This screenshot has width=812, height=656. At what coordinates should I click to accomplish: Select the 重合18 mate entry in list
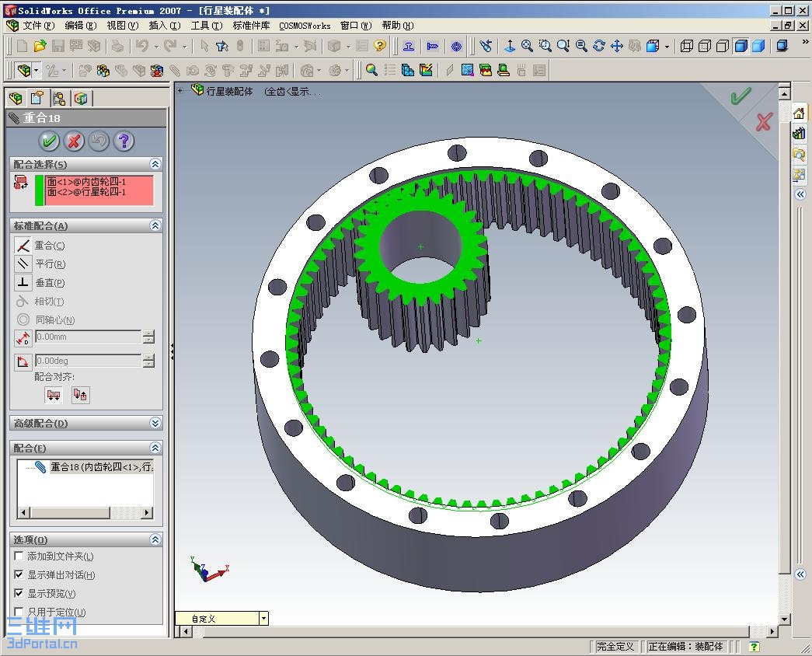(x=101, y=467)
